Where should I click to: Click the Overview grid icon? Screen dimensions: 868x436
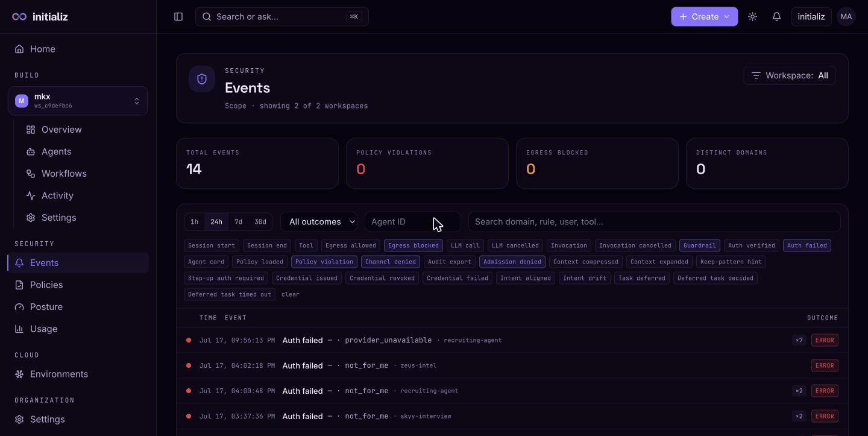pyautogui.click(x=31, y=130)
